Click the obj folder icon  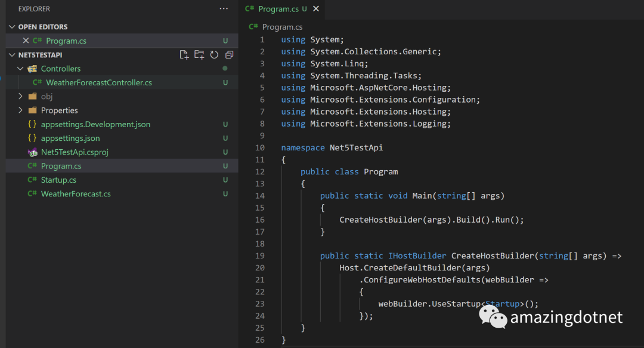click(32, 96)
